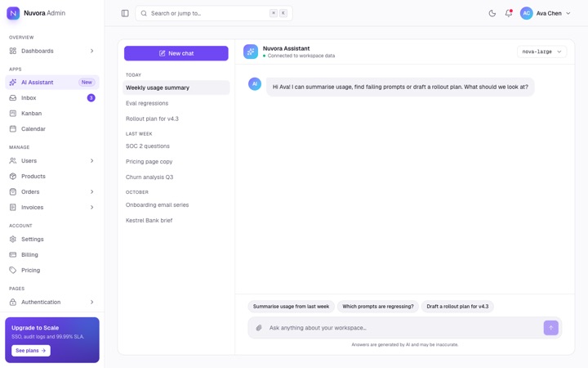Expand the Dashboards chevron
This screenshot has height=368, width=588.
tap(91, 51)
